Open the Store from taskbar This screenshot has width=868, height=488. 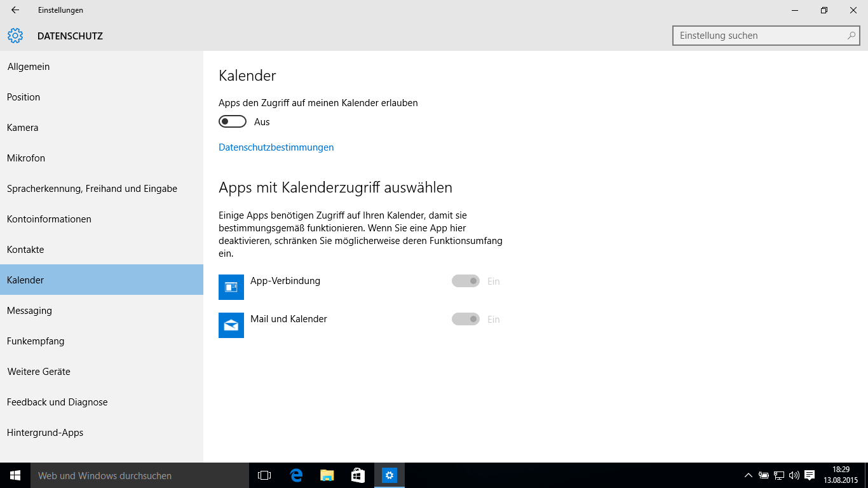pos(358,475)
